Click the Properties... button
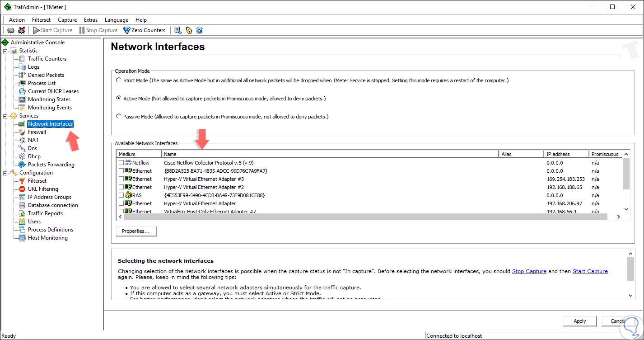 [x=136, y=231]
